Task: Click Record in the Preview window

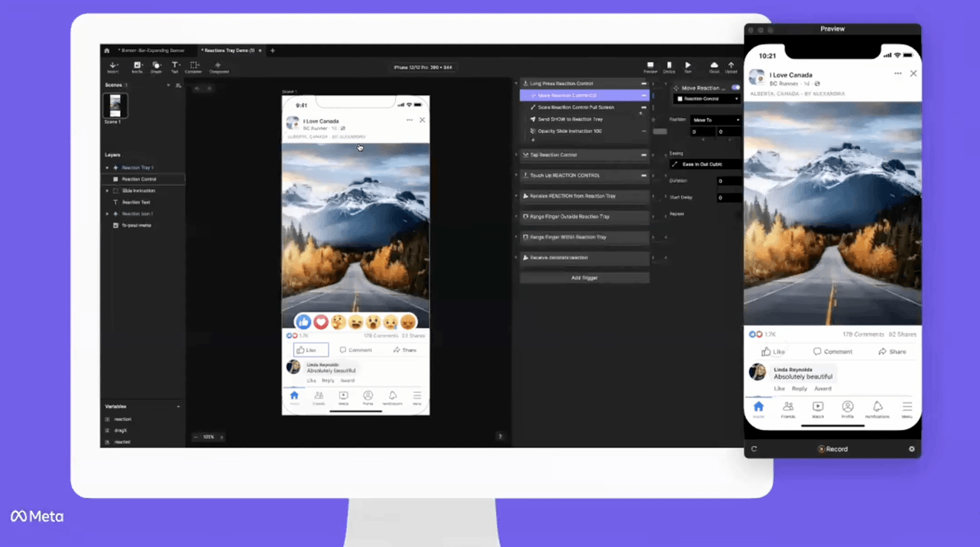Action: 832,449
